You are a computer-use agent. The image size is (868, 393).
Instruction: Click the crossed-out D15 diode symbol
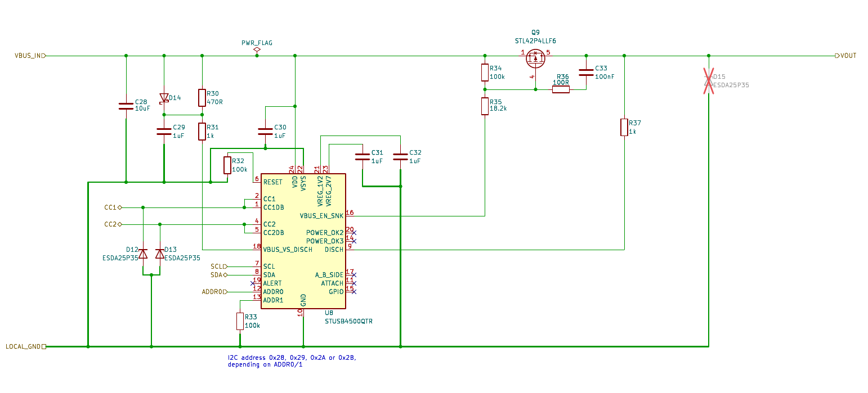(708, 80)
